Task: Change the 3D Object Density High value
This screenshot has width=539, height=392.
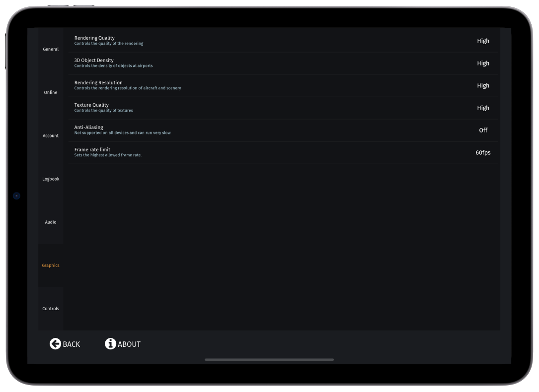Action: coord(483,64)
